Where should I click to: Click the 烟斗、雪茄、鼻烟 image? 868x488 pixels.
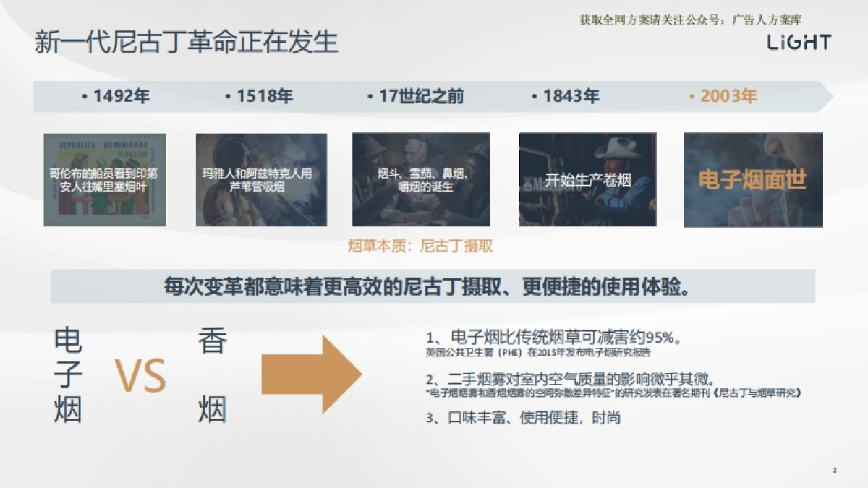tap(420, 179)
